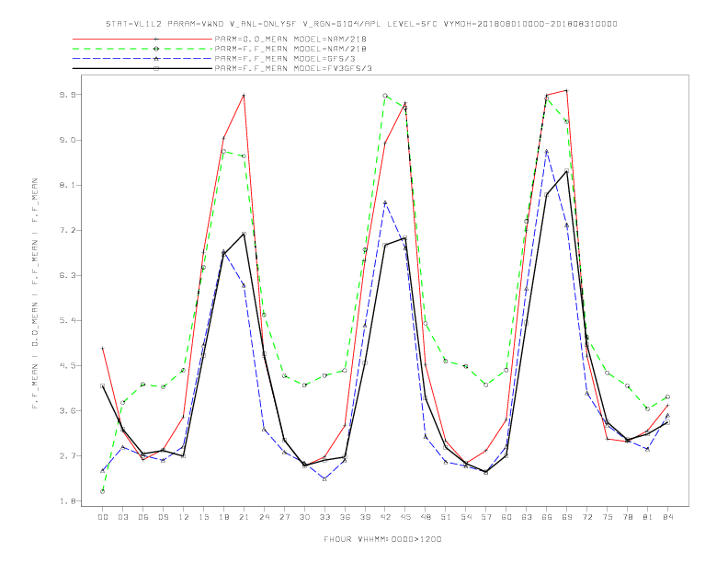Click y-axis tick label 2.7
This screenshot has width=728, height=563.
click(66, 456)
